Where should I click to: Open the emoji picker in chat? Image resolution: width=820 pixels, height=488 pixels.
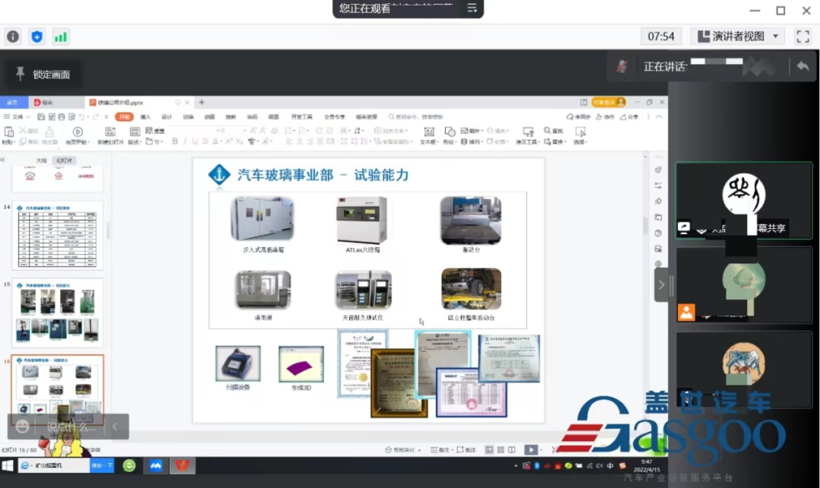(x=23, y=427)
